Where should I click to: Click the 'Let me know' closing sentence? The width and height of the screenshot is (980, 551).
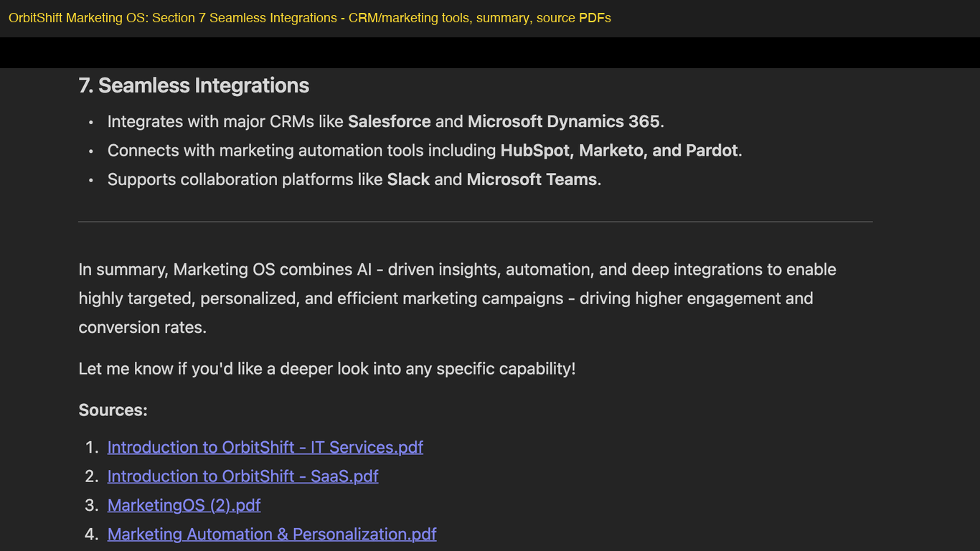click(x=327, y=369)
